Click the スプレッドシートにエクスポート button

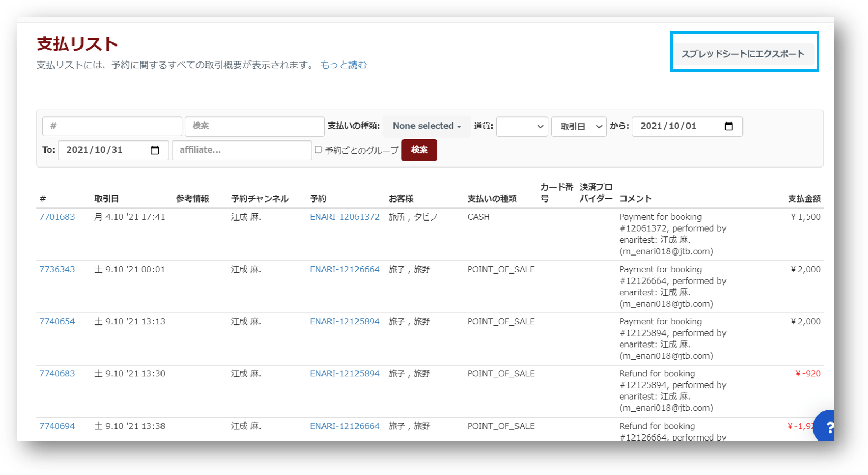pyautogui.click(x=742, y=54)
